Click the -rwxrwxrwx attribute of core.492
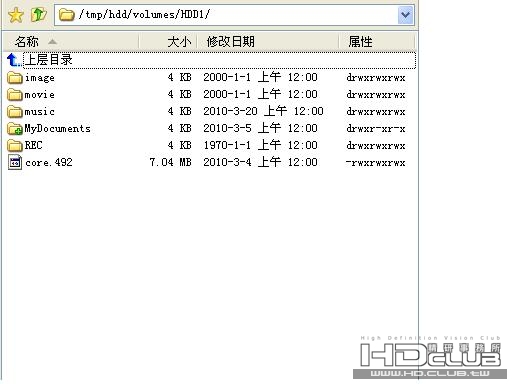The image size is (512, 384). pos(376,163)
